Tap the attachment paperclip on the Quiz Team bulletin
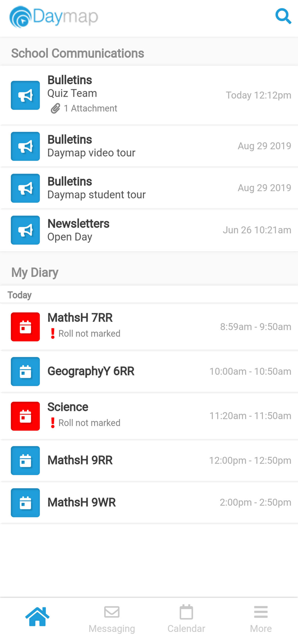 (x=55, y=109)
